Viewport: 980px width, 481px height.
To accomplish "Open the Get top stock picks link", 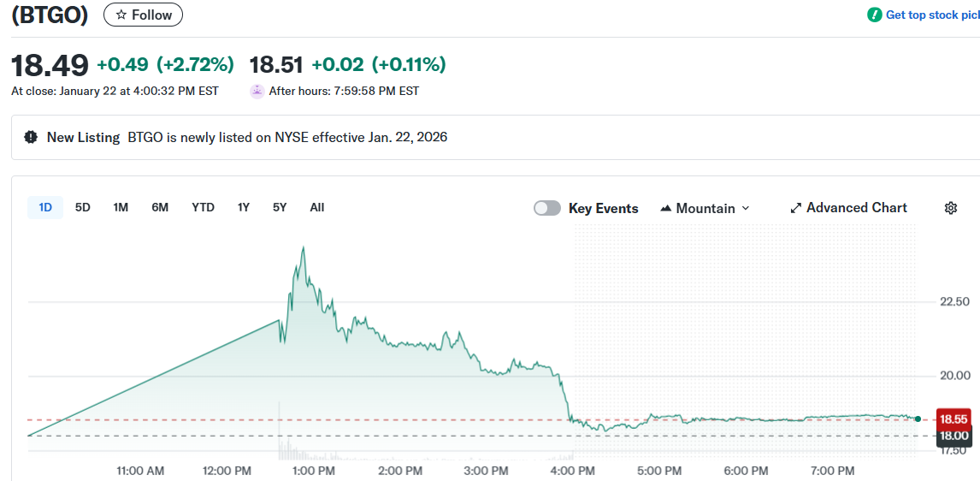I will 931,15.
